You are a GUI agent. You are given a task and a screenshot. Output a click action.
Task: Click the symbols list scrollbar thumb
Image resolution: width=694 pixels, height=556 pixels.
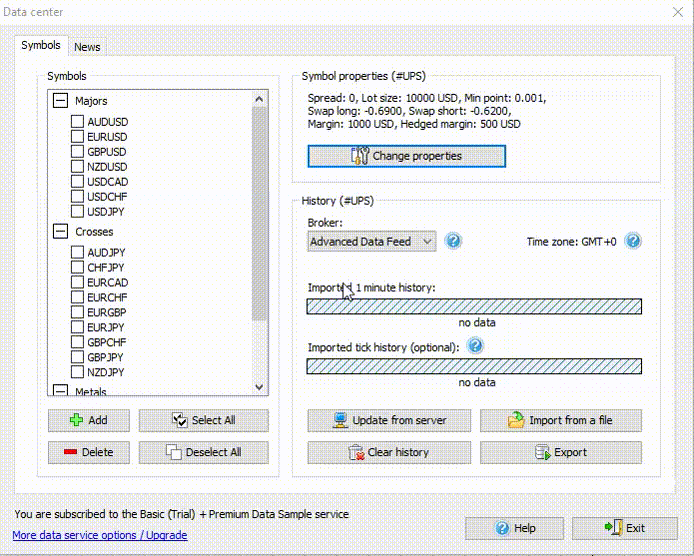(259, 213)
